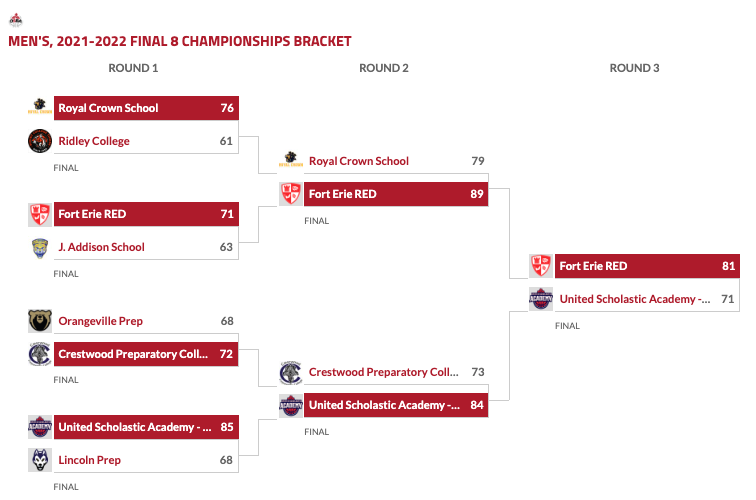This screenshot has height=500, width=756.
Task: Click the FINAL status under Round 3 game
Action: pyautogui.click(x=567, y=326)
